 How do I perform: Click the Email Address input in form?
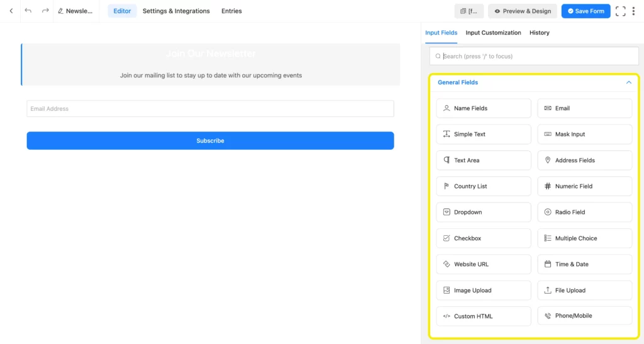pyautogui.click(x=210, y=109)
